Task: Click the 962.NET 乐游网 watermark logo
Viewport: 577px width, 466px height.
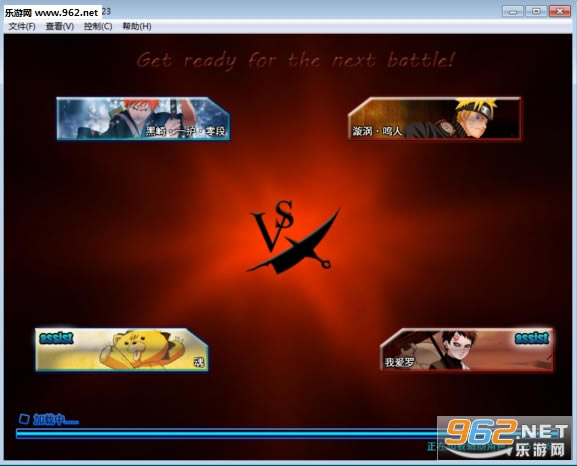Action: click(x=504, y=438)
